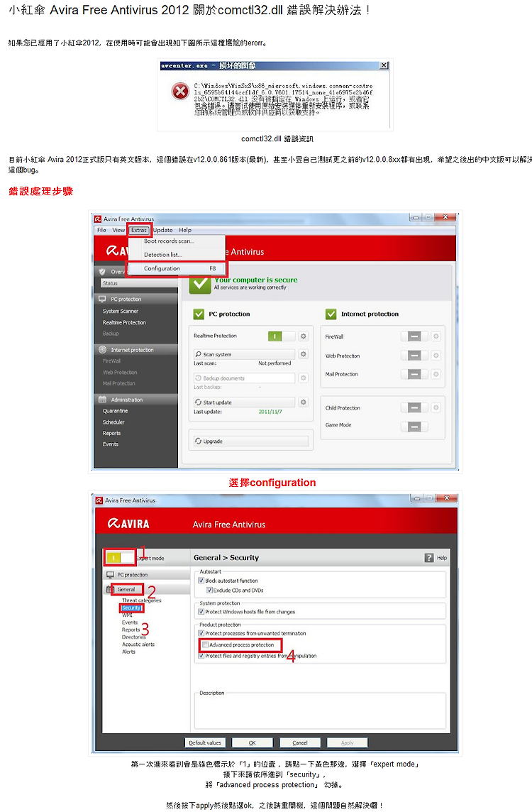Toggle the Web Protection switch

click(414, 355)
